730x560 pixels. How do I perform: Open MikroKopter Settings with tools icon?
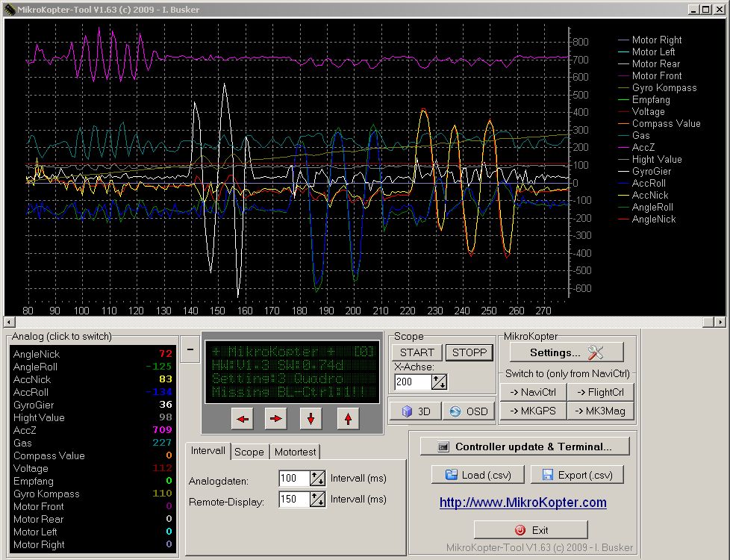pyautogui.click(x=567, y=352)
